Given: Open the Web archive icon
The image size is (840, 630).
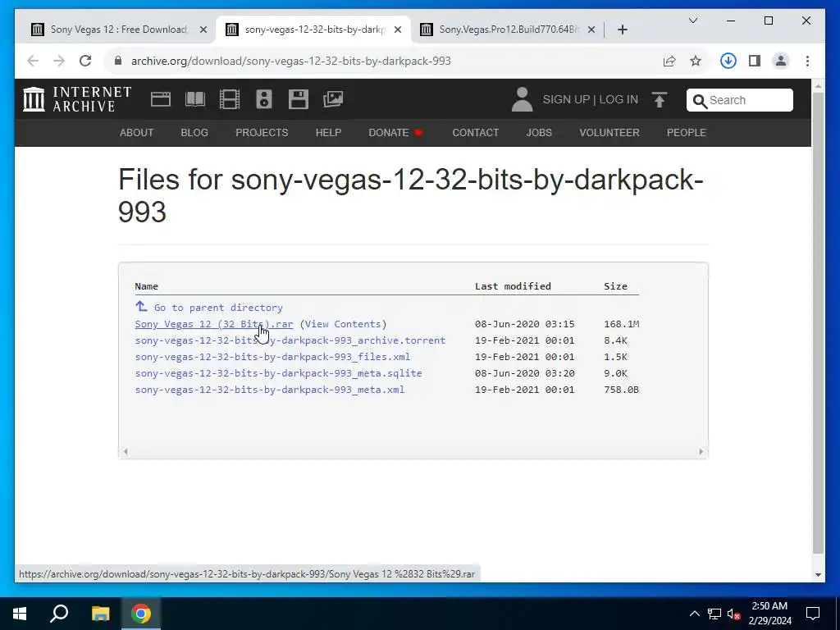Looking at the screenshot, I should pyautogui.click(x=161, y=99).
